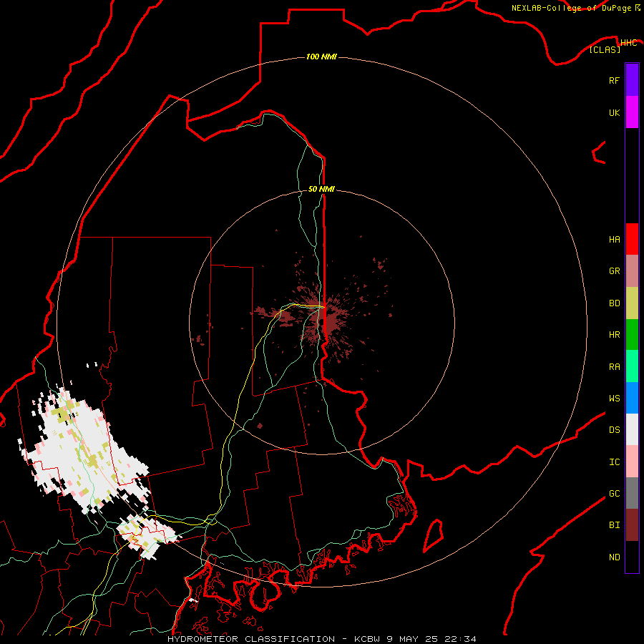Click the IC pink legend swatch
Image resolution: width=644 pixels, height=644 pixels.
coord(632,462)
